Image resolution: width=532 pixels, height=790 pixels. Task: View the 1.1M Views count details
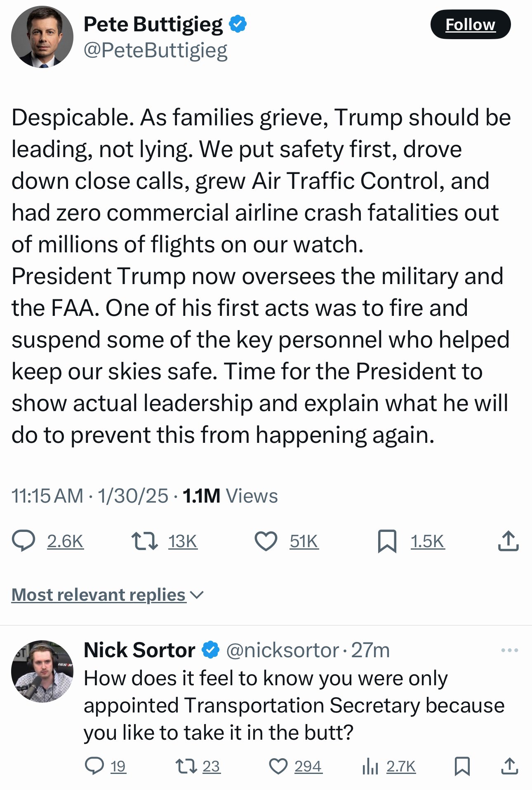230,496
